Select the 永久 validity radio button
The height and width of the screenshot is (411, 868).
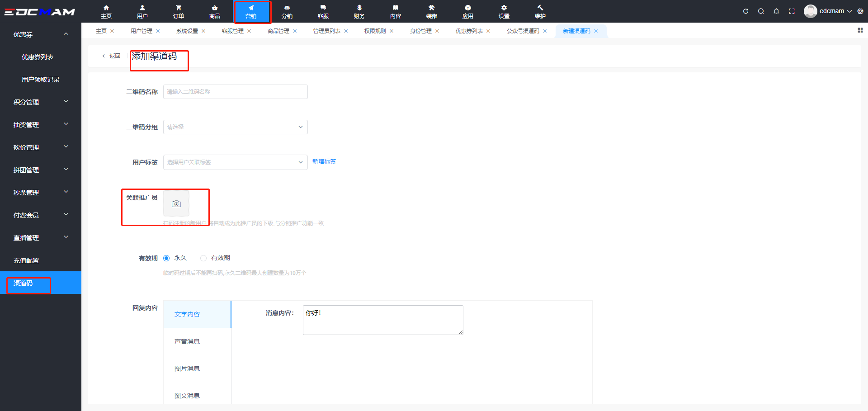(x=166, y=258)
